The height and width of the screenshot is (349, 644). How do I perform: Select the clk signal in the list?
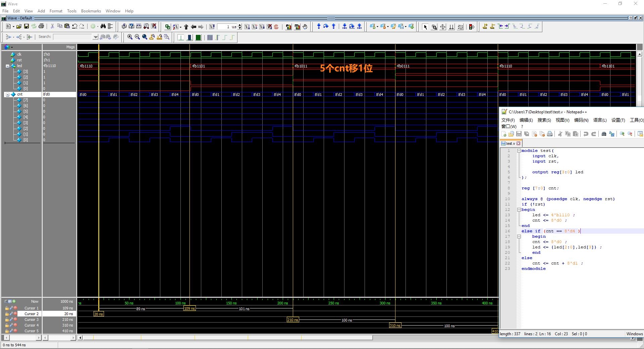[x=19, y=54]
